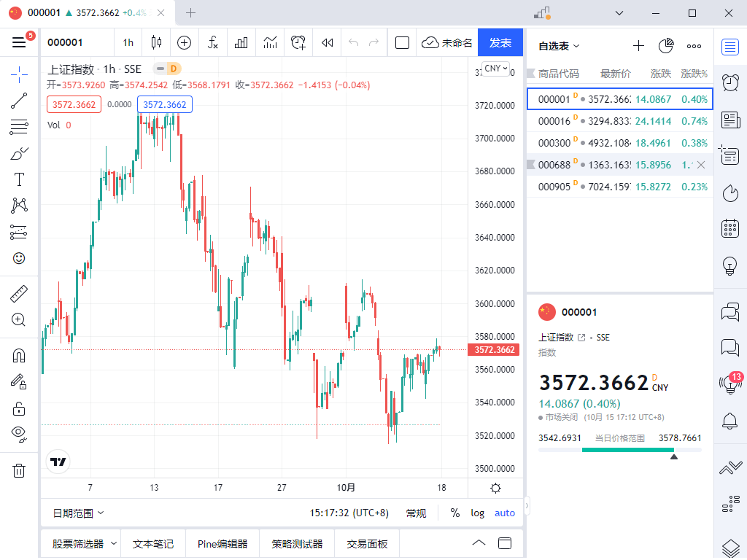Create a new alert with the clock icon

click(x=298, y=42)
